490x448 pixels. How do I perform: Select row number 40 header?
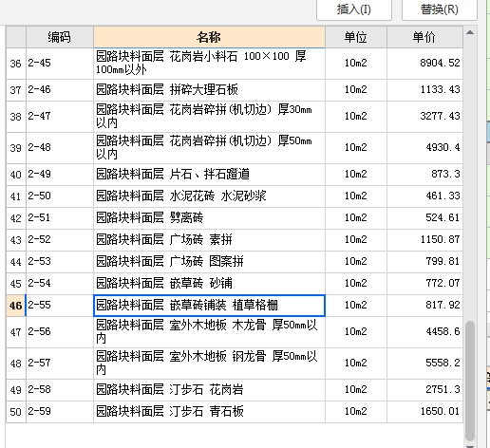coord(16,175)
